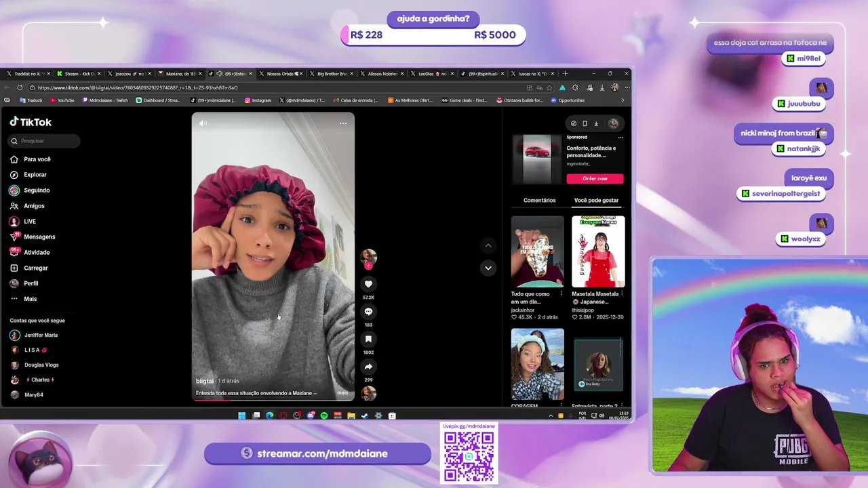868x488 pixels.
Task: Open the Amigos page
Action: (x=28, y=206)
